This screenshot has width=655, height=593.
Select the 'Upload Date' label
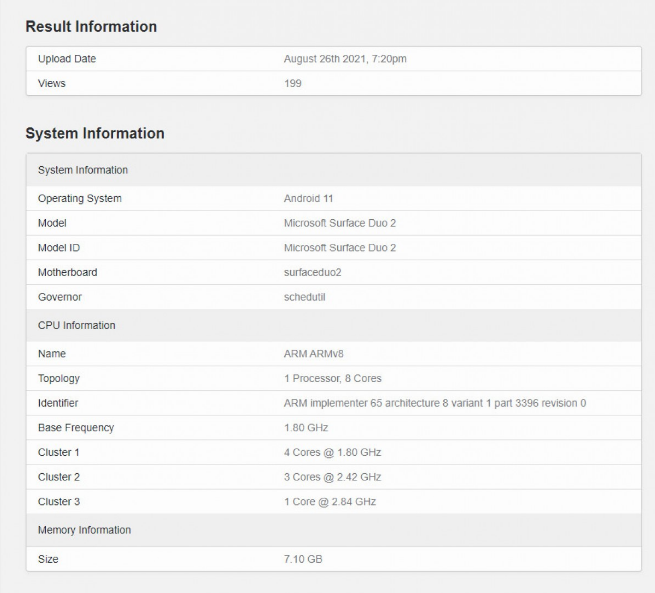point(67,59)
